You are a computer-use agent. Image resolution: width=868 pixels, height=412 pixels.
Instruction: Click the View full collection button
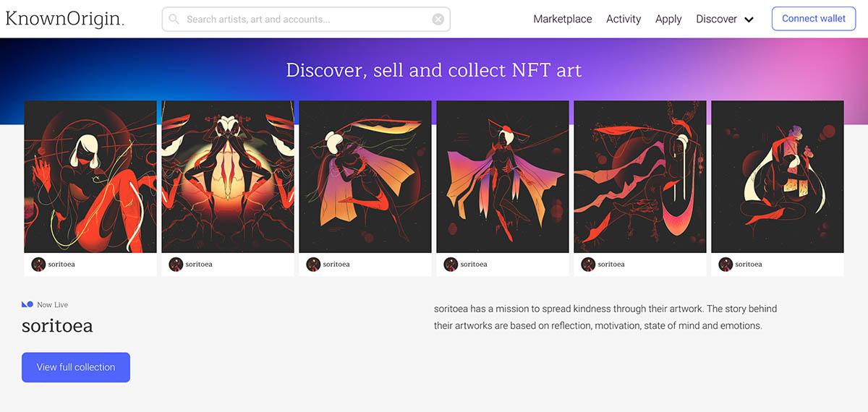[x=76, y=367]
